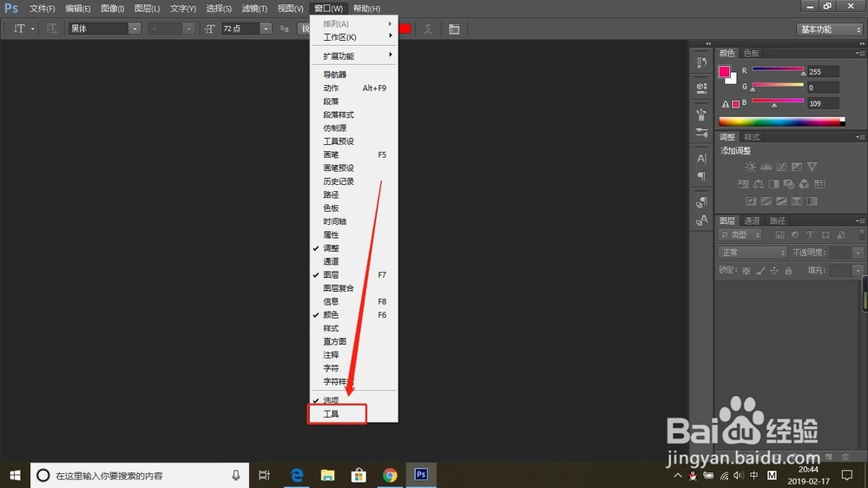
Task: Open the Paragraph Styles panel icon
Action: pos(701,202)
